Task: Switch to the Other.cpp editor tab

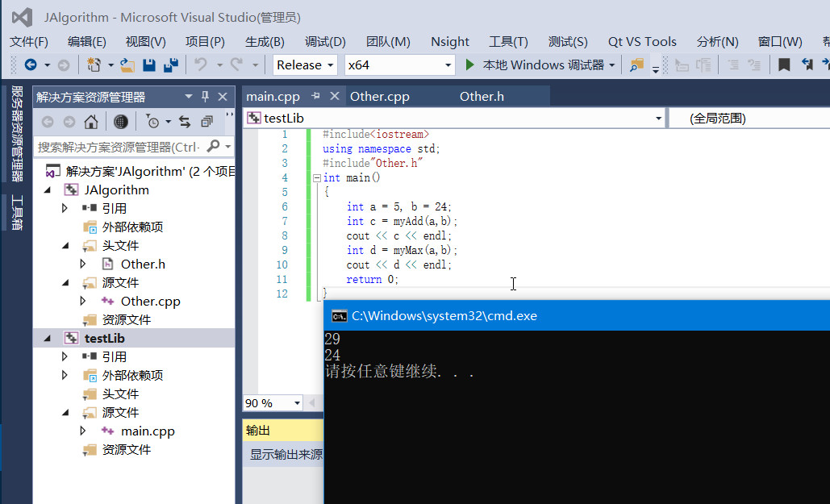Action: click(x=380, y=96)
